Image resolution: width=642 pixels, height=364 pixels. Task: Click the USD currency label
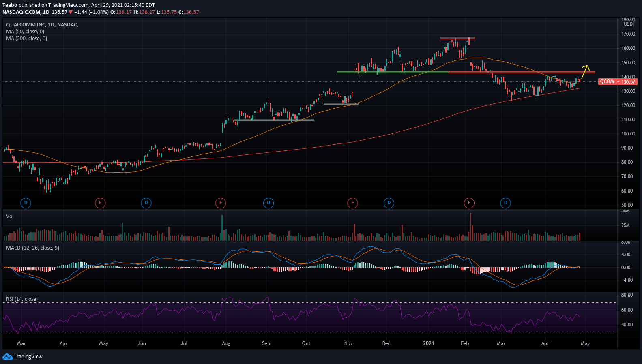(628, 24)
